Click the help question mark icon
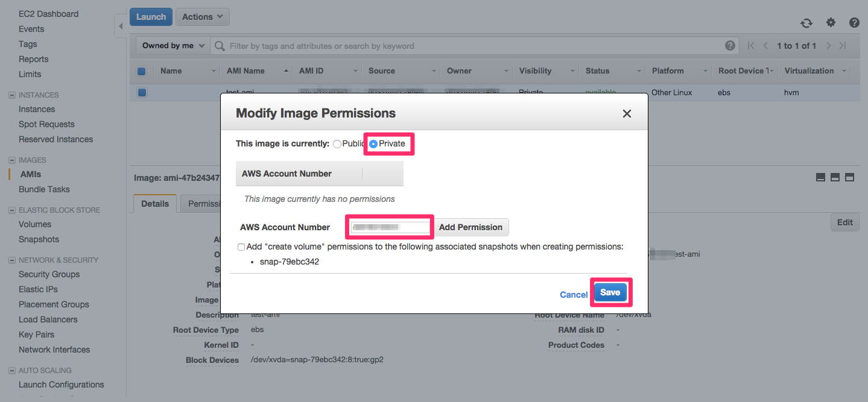 point(854,23)
